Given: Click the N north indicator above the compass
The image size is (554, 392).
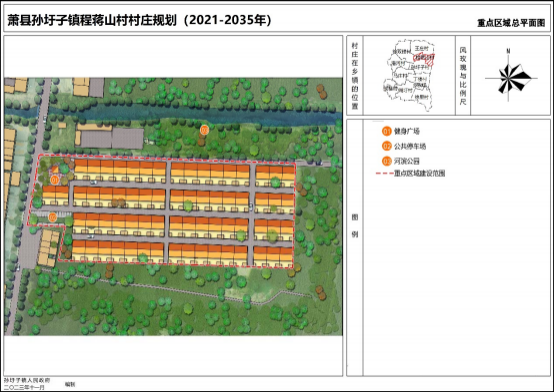Looking at the screenshot, I should 508,51.
